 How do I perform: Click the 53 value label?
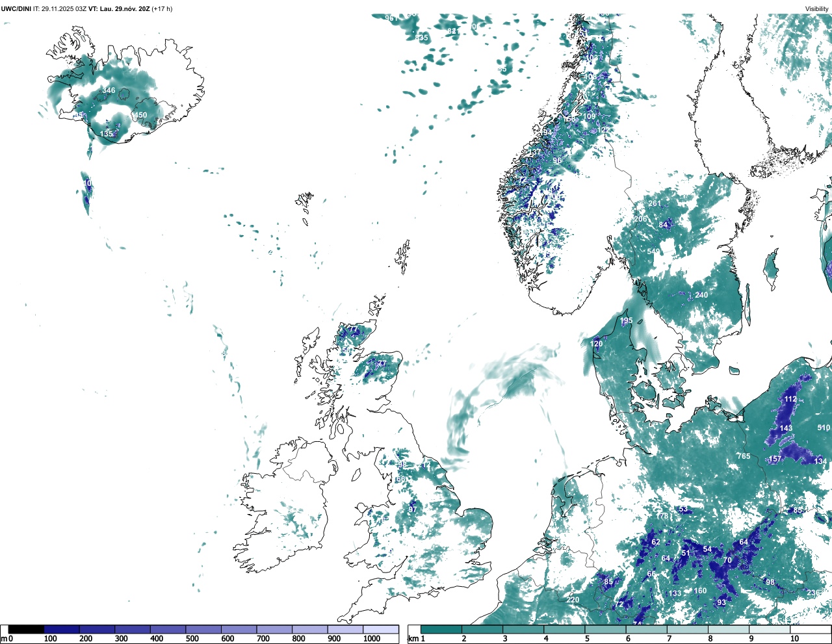click(x=682, y=509)
